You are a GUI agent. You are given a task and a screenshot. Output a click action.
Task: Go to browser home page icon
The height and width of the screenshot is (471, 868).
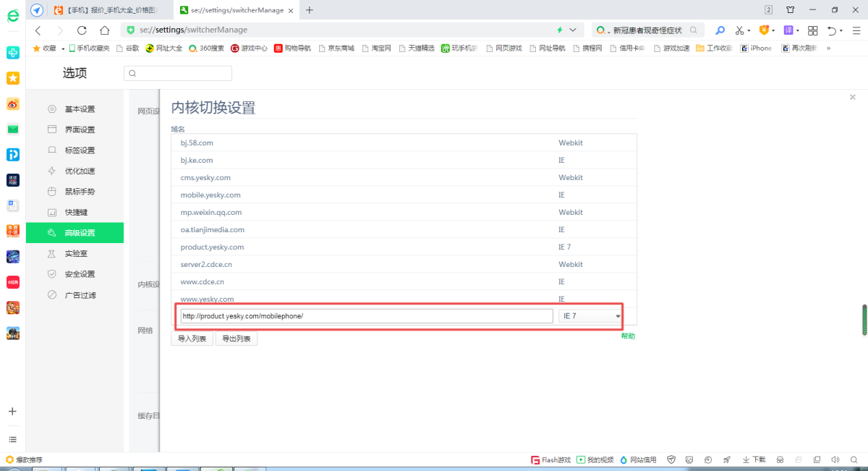tap(104, 30)
